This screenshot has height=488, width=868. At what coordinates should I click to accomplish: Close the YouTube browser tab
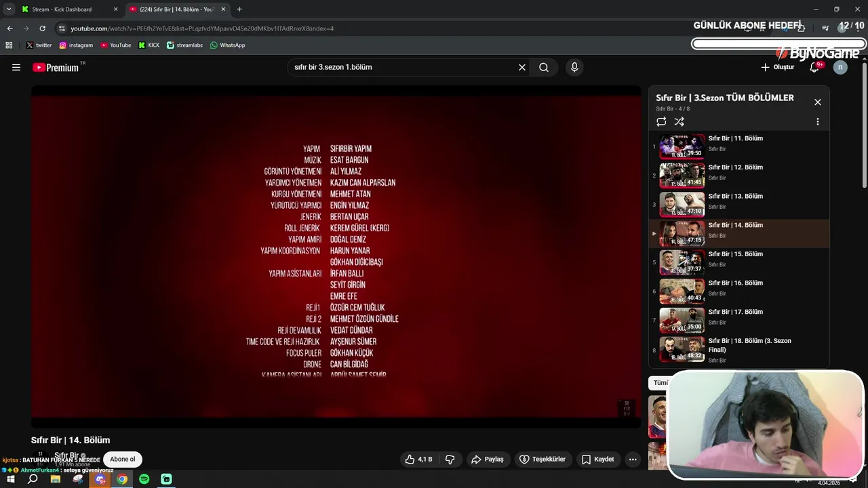[223, 9]
